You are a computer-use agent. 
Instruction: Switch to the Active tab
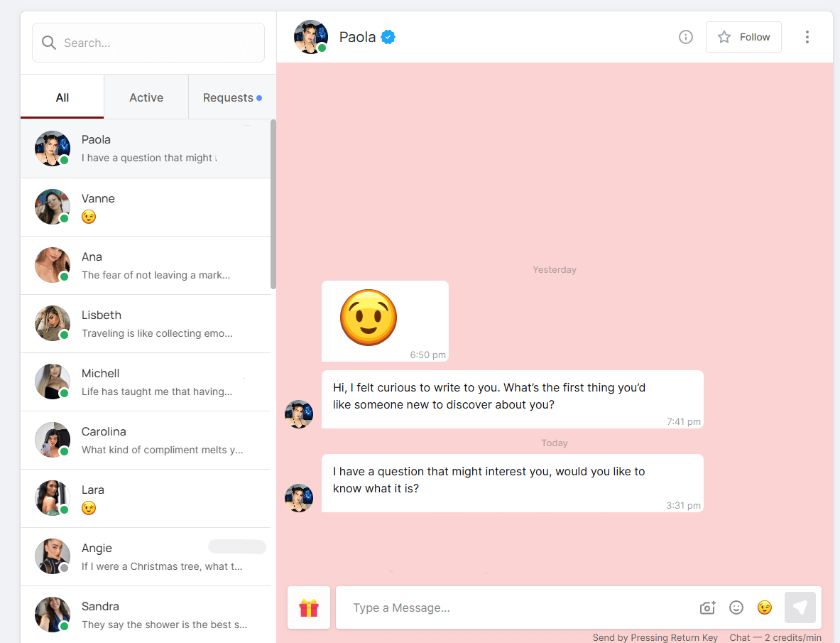coord(146,97)
